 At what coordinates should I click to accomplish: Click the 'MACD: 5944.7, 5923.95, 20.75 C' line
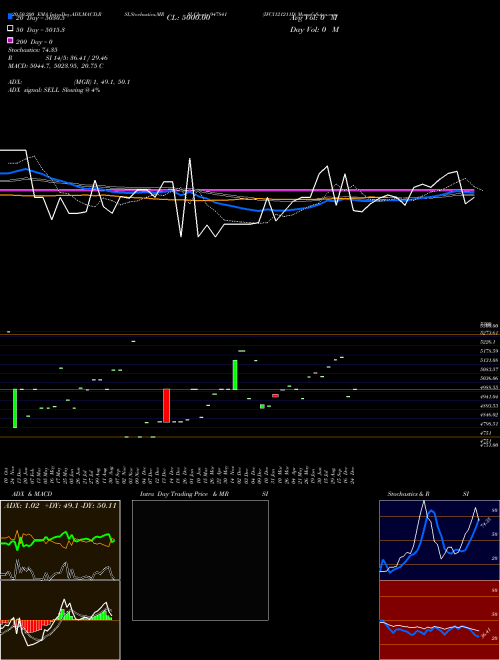point(56,66)
